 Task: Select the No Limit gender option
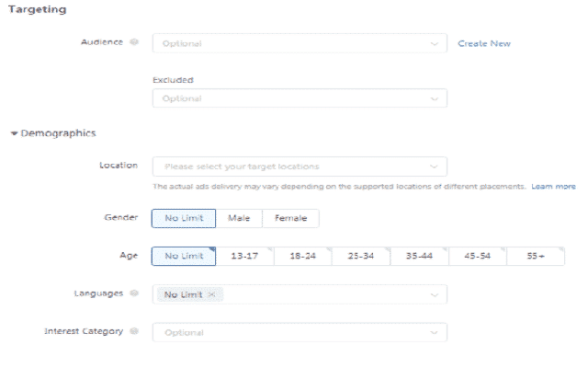[x=184, y=218]
